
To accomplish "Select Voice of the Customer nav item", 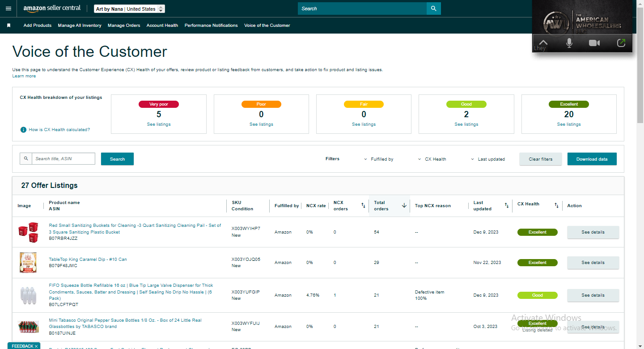I will coord(267,26).
